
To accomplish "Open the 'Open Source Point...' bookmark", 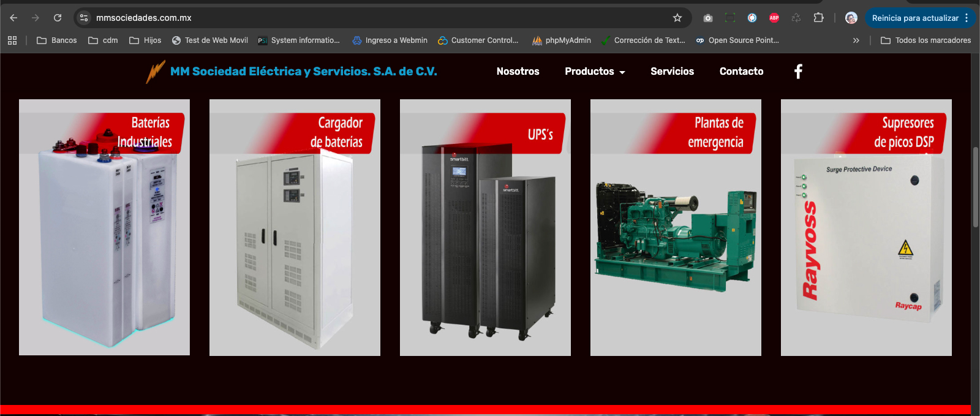I will pyautogui.click(x=737, y=40).
